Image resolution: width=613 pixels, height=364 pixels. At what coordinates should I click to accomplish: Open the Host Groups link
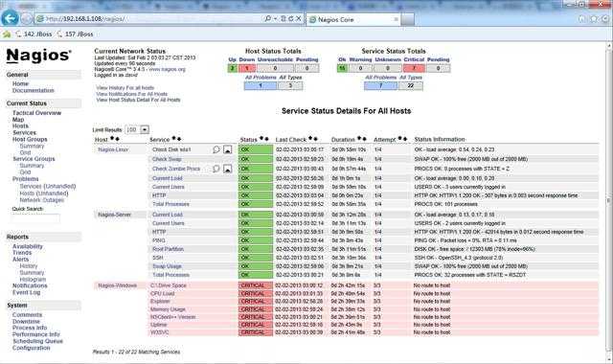(x=30, y=139)
